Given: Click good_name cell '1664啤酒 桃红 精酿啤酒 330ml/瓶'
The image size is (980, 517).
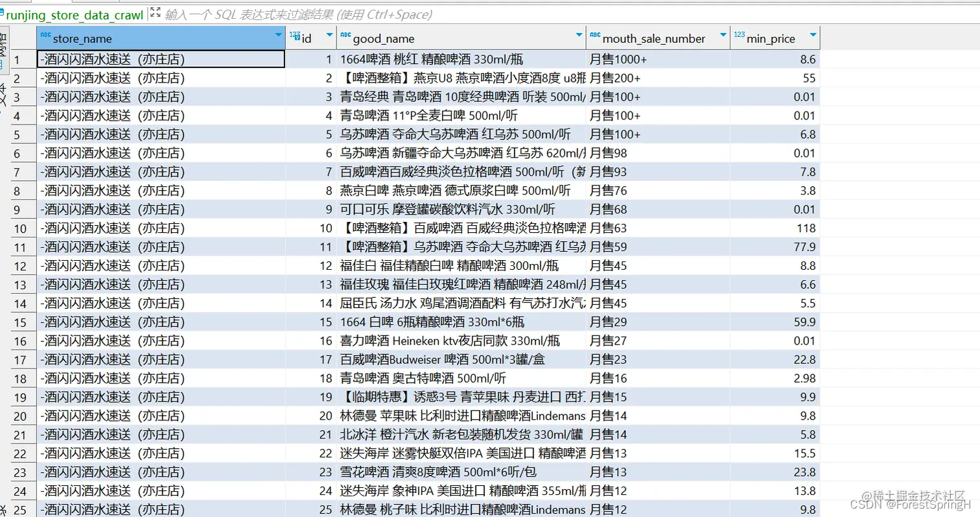Looking at the screenshot, I should tap(461, 60).
